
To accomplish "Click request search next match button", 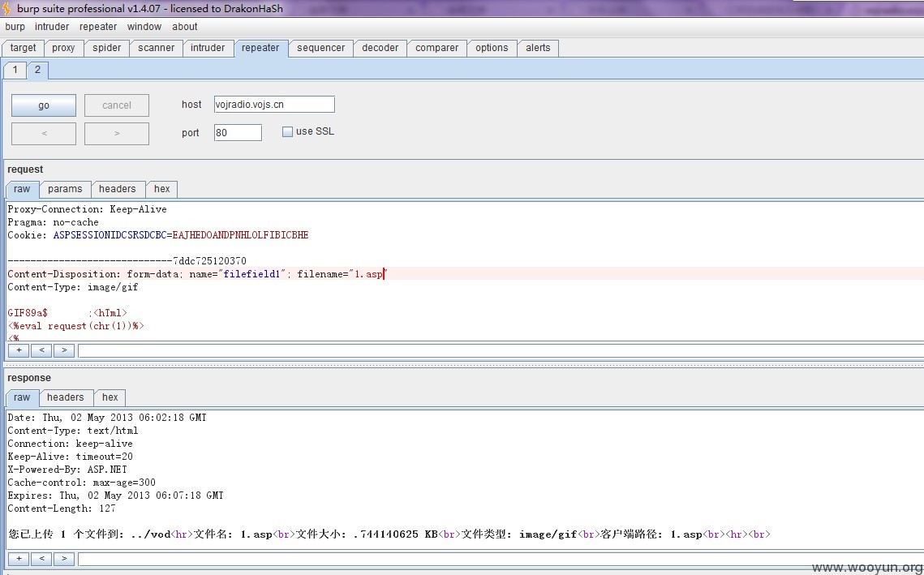I will point(64,350).
